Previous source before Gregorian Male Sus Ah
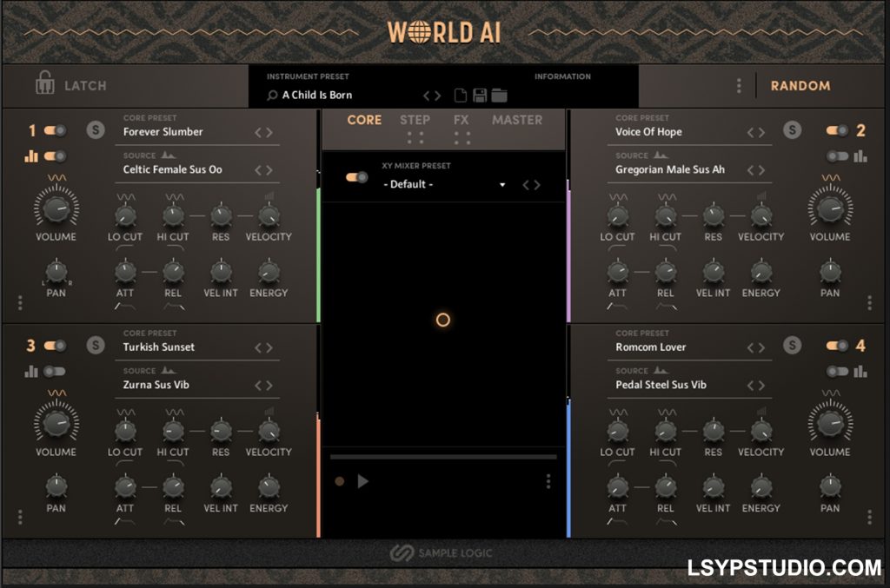 pos(750,170)
